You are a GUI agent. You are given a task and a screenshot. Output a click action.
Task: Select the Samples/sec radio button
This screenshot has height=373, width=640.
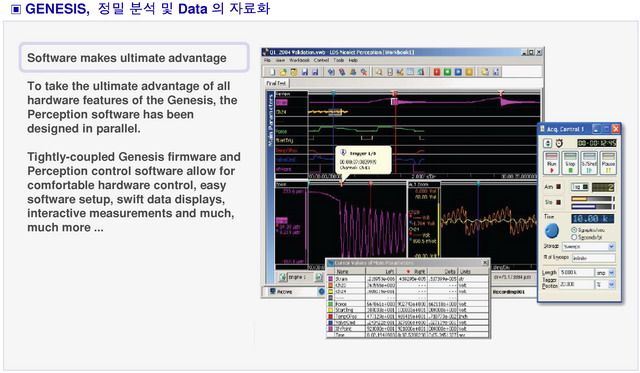click(574, 230)
